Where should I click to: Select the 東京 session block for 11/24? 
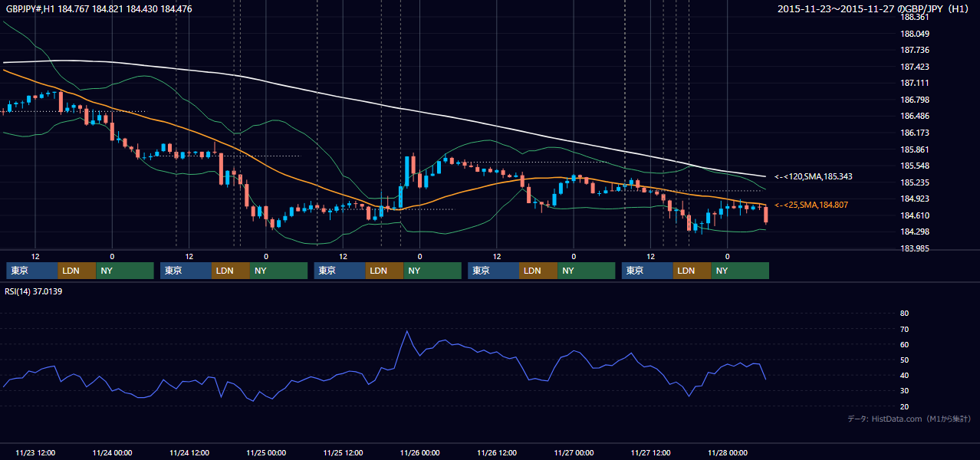coord(186,271)
